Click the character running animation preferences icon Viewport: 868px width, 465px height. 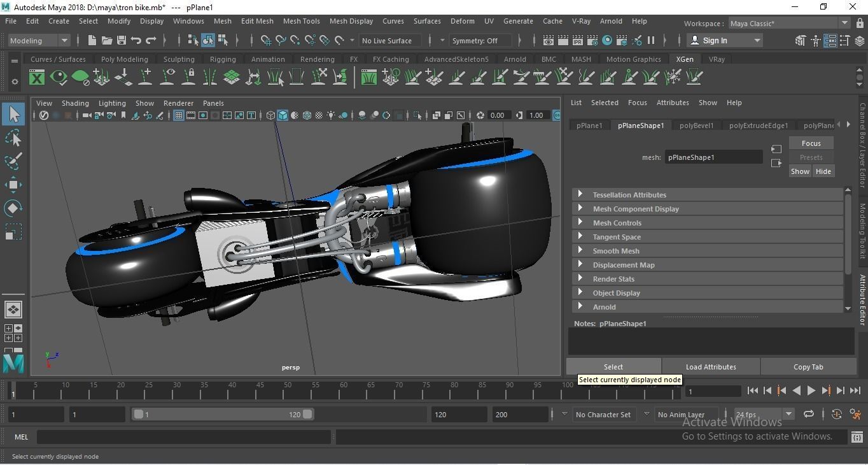tap(855, 414)
